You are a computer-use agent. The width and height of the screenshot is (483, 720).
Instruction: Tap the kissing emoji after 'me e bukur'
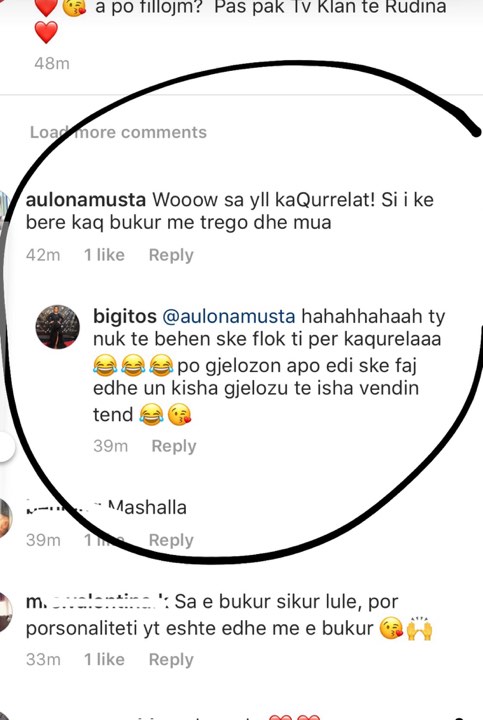click(391, 629)
